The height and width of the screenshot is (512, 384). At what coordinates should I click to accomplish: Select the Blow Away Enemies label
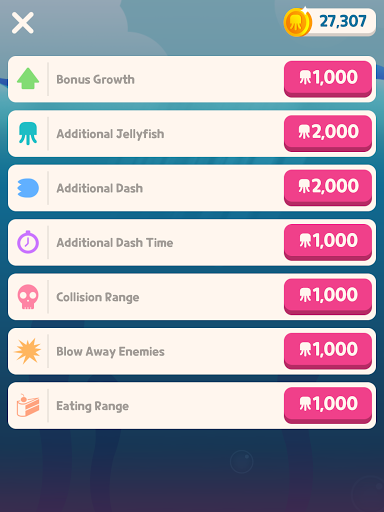[110, 352]
